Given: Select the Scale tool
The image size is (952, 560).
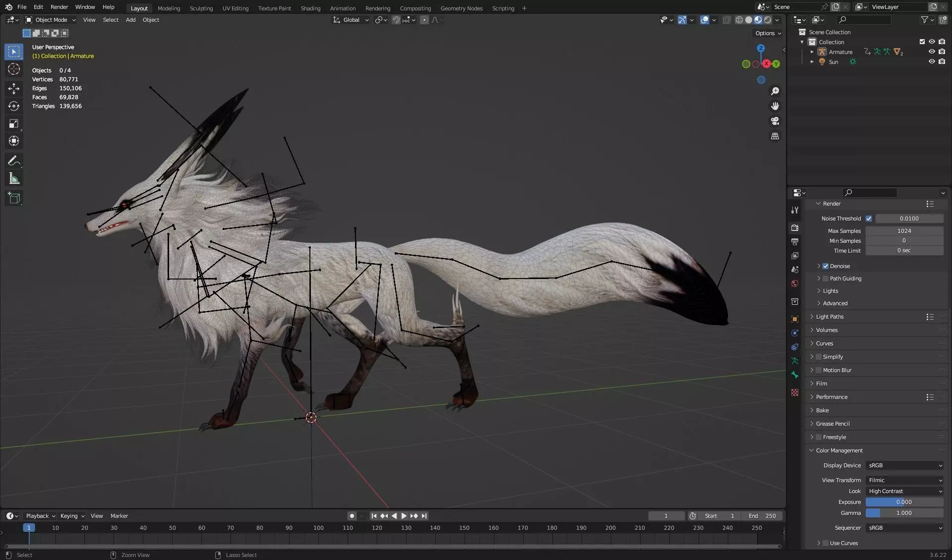Looking at the screenshot, I should tap(14, 124).
